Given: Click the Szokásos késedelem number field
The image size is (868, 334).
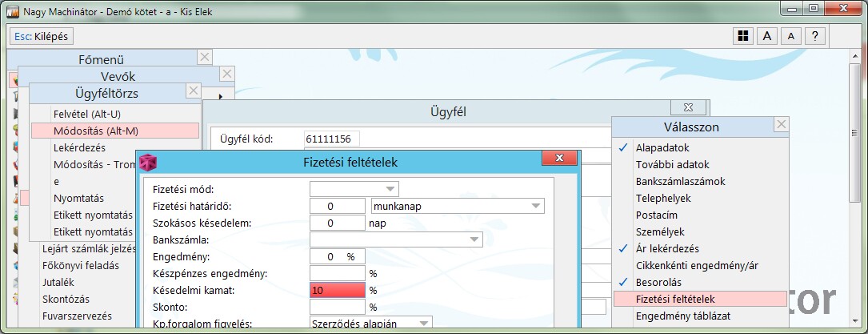Looking at the screenshot, I should (x=338, y=223).
